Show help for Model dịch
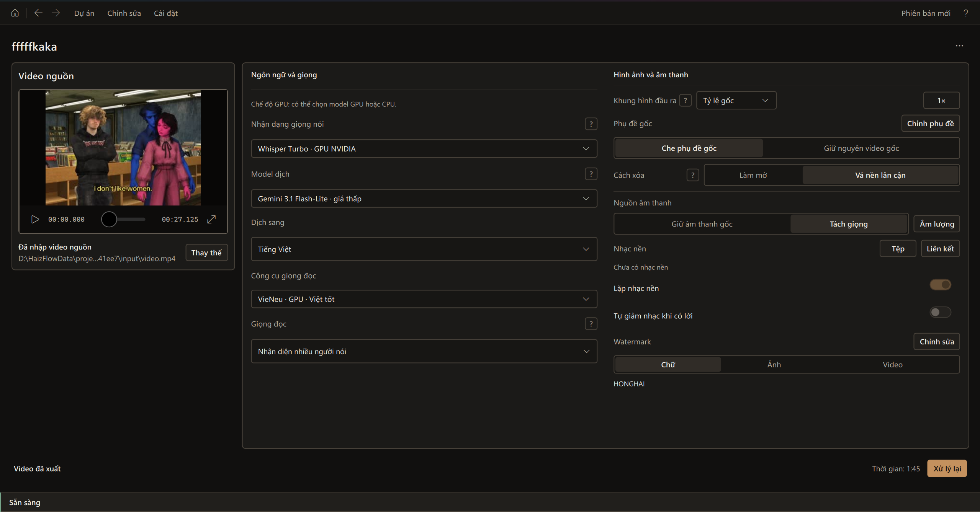Screen dimensions: 980x512 tap(591, 174)
